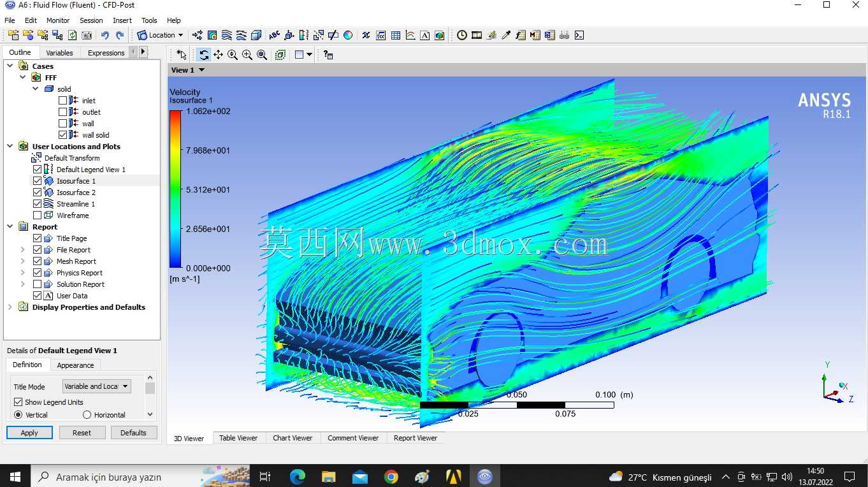
Task: Insert a Contour plot from toolbar
Action: click(x=212, y=35)
